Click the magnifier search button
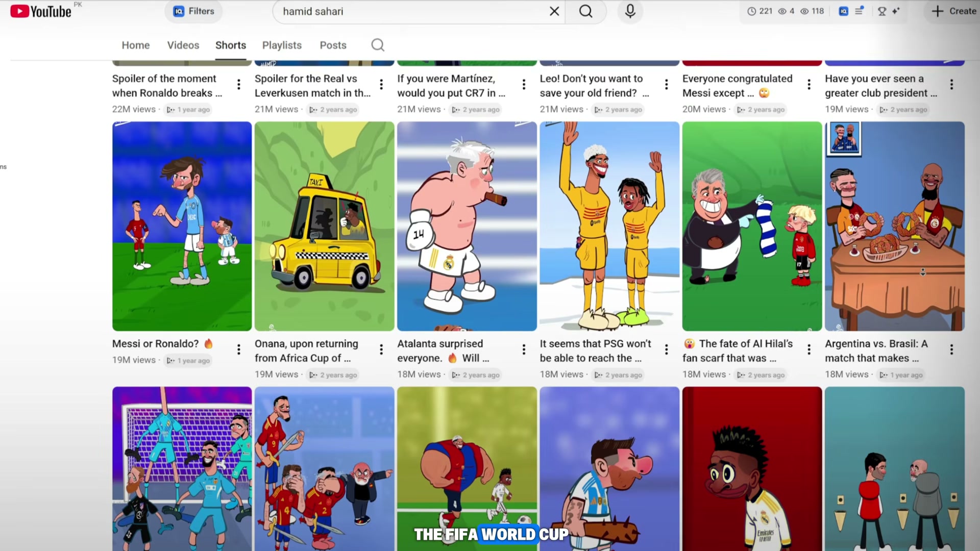The width and height of the screenshot is (980, 551). [x=586, y=11]
